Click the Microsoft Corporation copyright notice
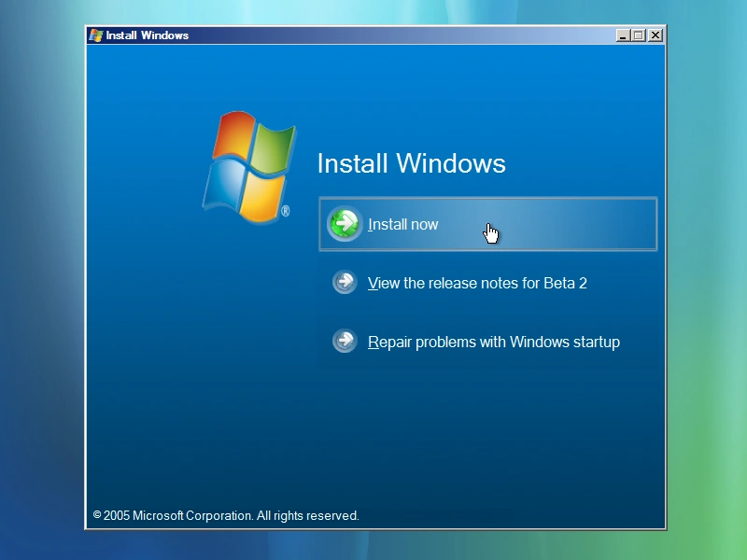 tap(226, 515)
